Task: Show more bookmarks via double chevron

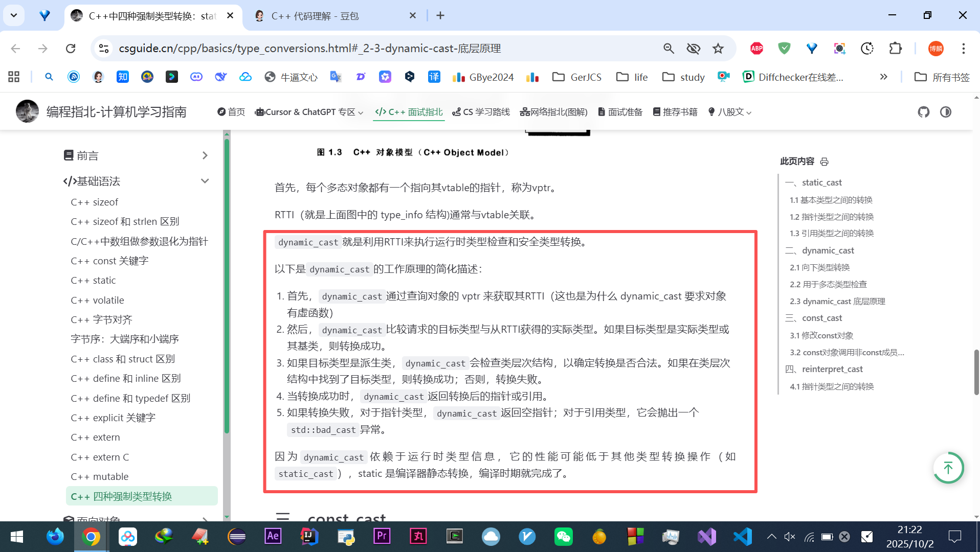Action: tap(883, 77)
